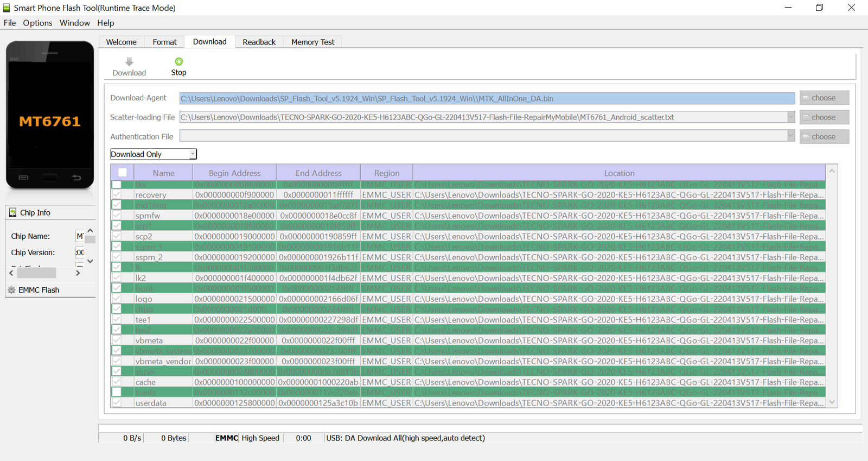Choose the Scatter-loading file
868x461 pixels.
pos(824,117)
